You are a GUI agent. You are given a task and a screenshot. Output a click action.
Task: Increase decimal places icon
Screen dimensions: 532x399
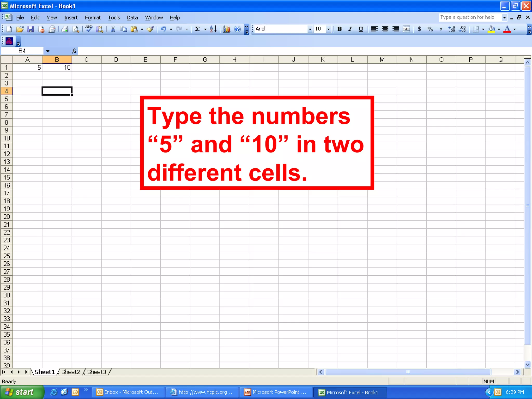click(451, 29)
